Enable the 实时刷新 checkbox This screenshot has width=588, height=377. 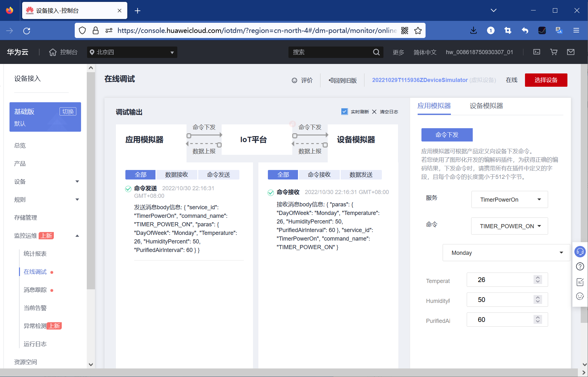pyautogui.click(x=345, y=111)
